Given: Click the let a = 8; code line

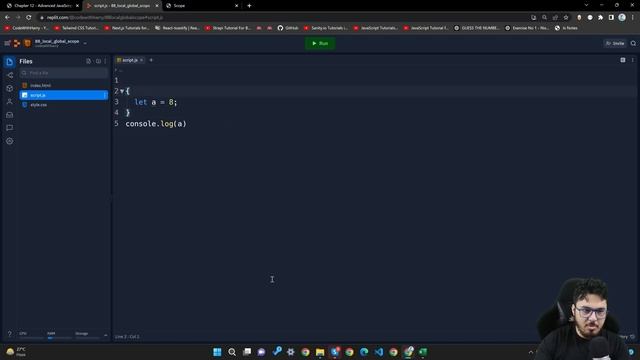Looking at the screenshot, I should click(x=156, y=102).
